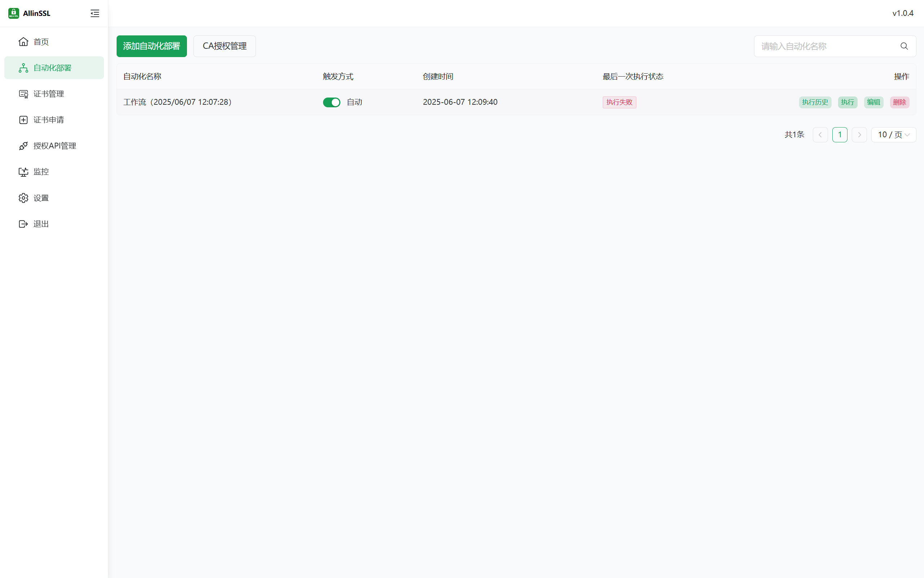Go to next page arrow
924x578 pixels.
(x=859, y=134)
